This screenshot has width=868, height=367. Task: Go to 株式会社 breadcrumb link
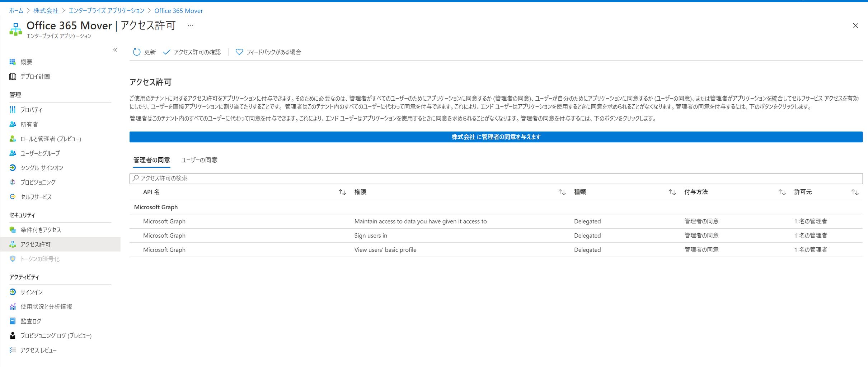pos(46,11)
